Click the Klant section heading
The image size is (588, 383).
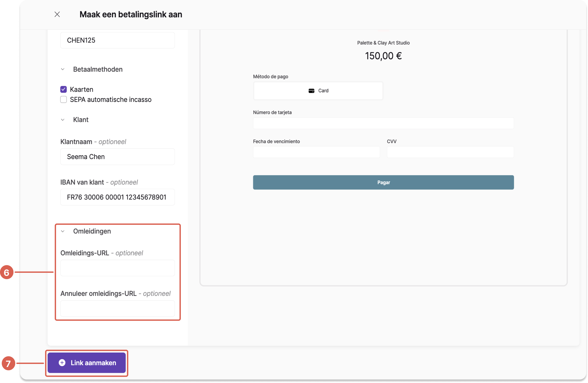coord(81,120)
